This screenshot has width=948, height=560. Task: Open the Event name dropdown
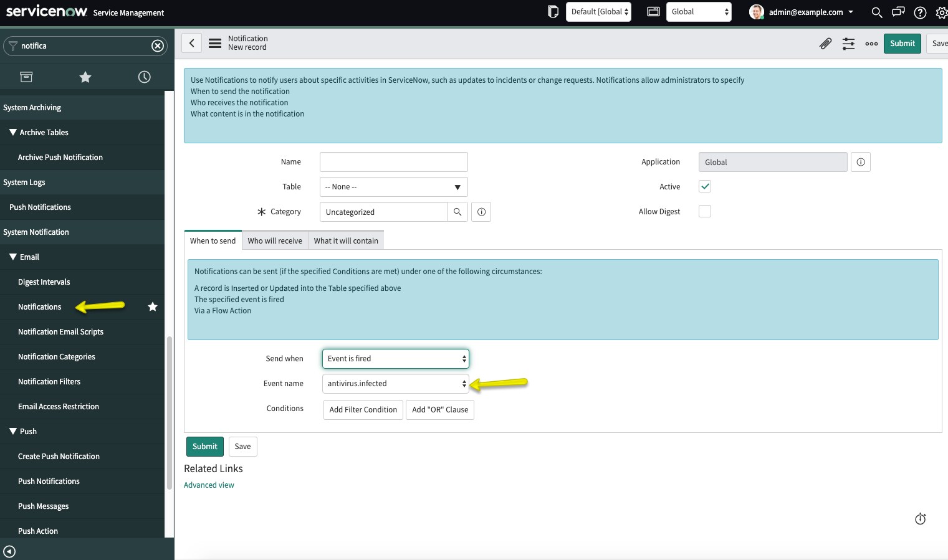(x=395, y=383)
